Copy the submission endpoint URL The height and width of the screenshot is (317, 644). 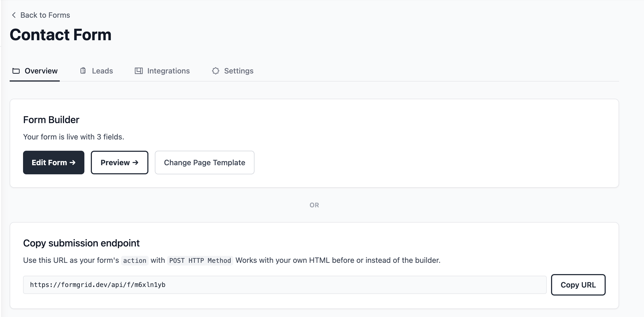578,285
